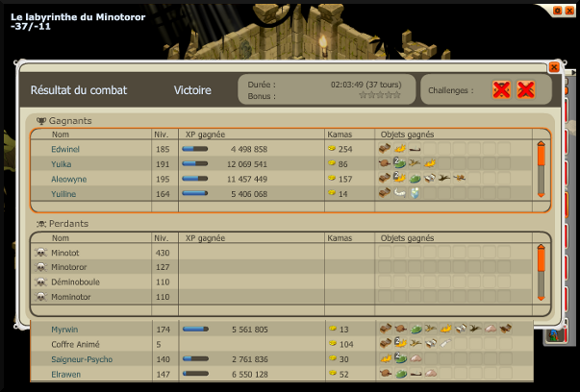580x392 pixels.
Task: Click the Objets gagnés header in Perdants table
Action: (407, 238)
